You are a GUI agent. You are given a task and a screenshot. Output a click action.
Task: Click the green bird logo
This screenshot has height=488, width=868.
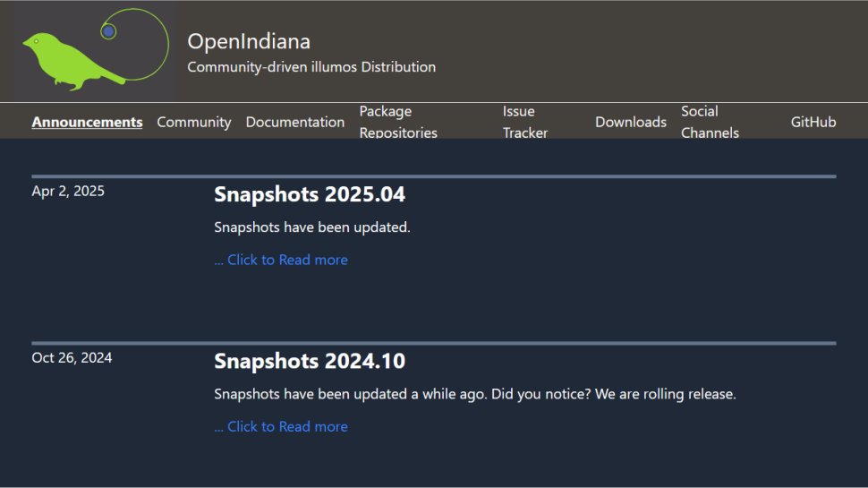(x=72, y=61)
